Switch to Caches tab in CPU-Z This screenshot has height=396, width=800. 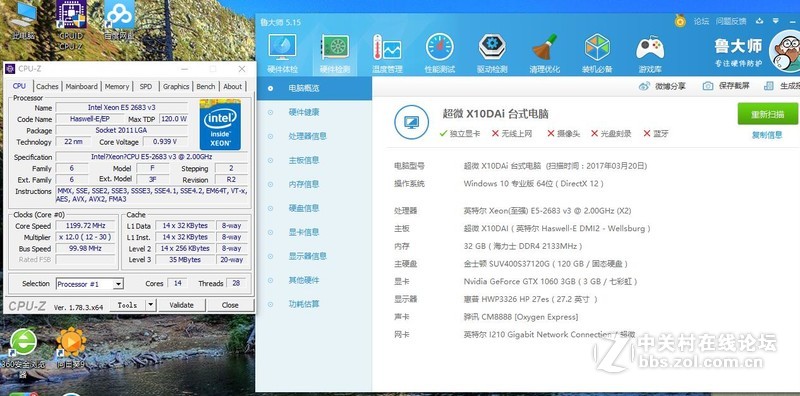[47, 87]
